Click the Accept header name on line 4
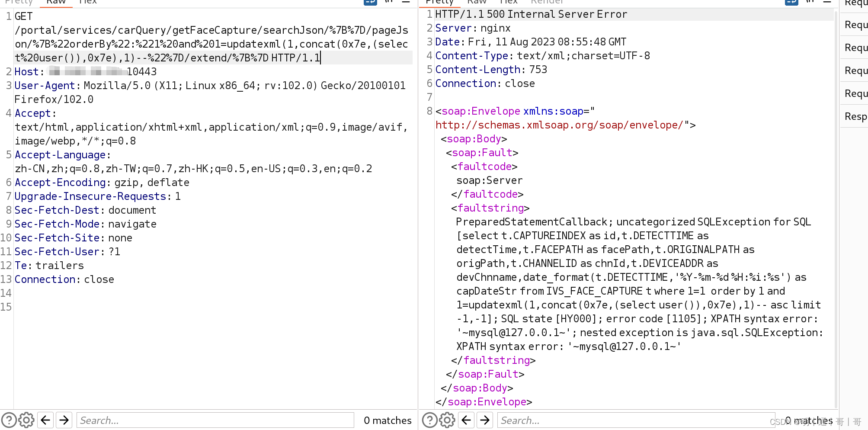 (33, 113)
